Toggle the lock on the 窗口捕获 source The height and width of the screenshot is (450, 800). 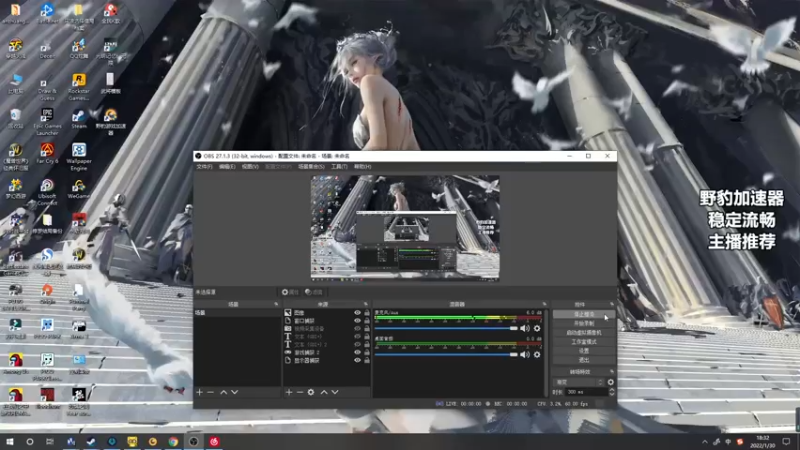pos(367,321)
